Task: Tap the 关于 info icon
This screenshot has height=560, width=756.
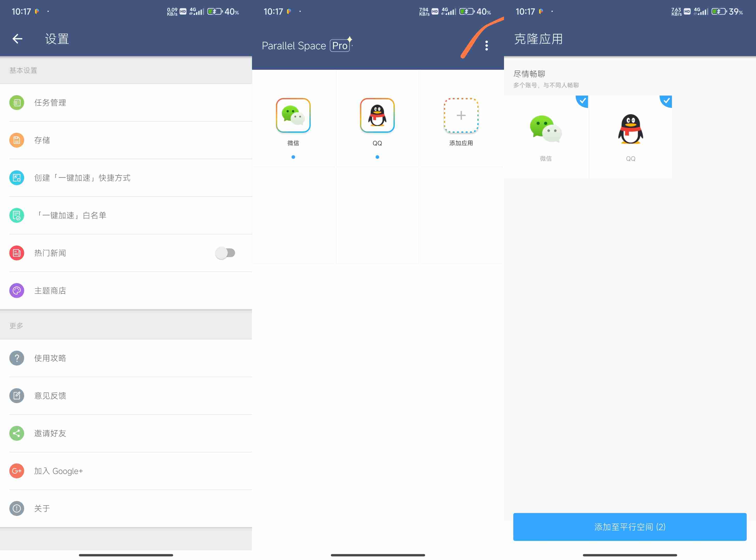Action: 17,508
